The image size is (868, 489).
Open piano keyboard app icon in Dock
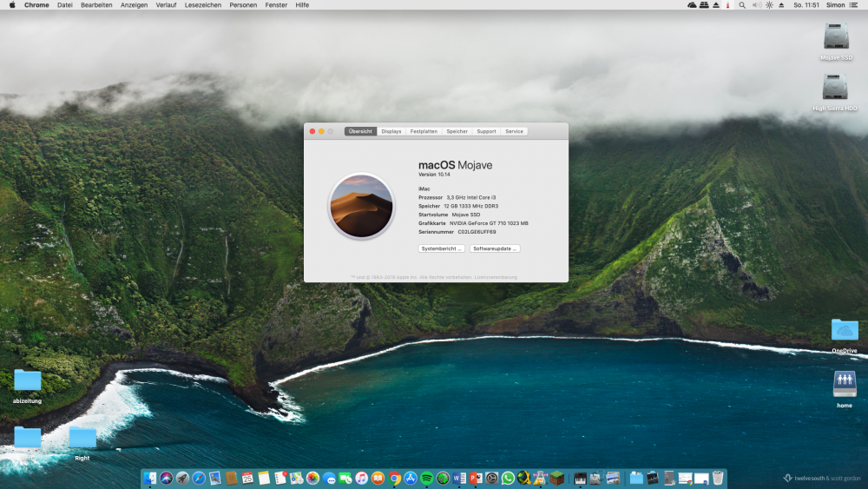tap(580, 478)
